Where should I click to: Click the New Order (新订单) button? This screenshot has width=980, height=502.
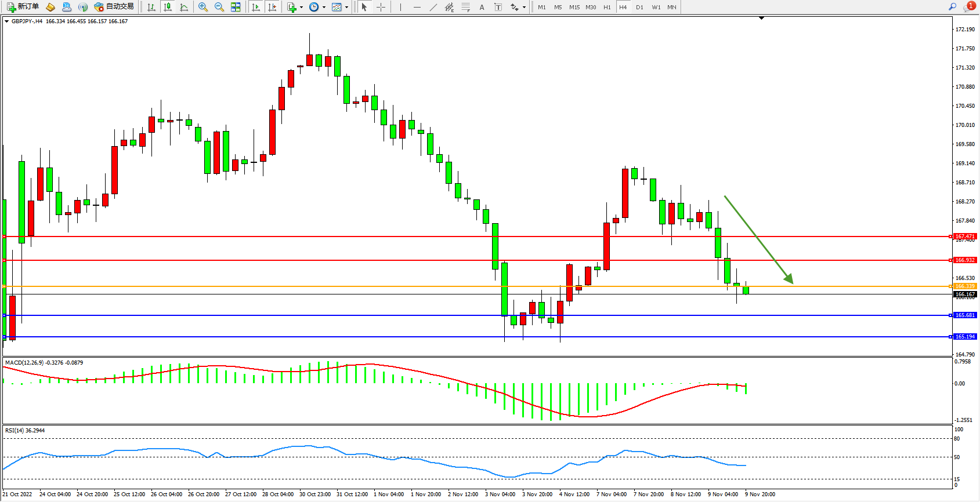coord(23,7)
